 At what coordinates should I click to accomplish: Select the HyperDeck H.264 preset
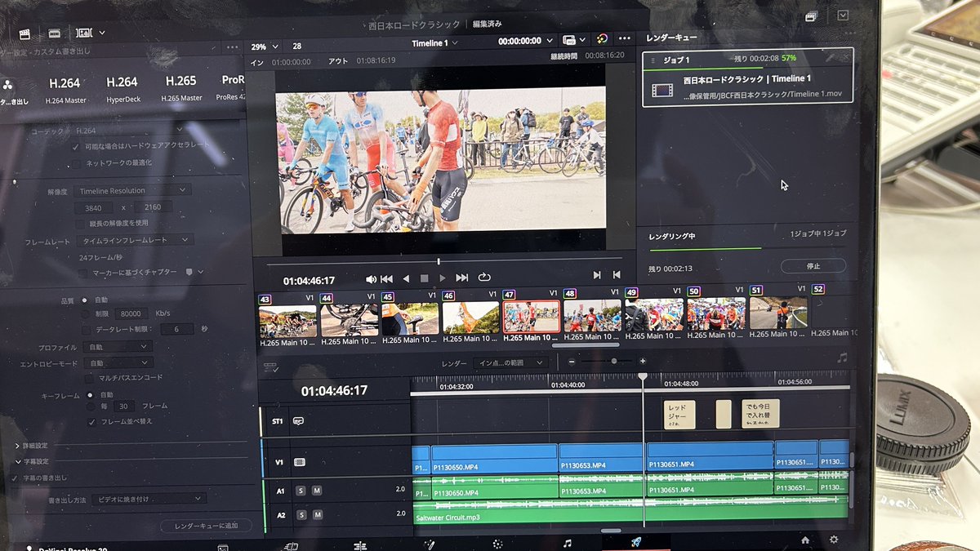[122, 88]
